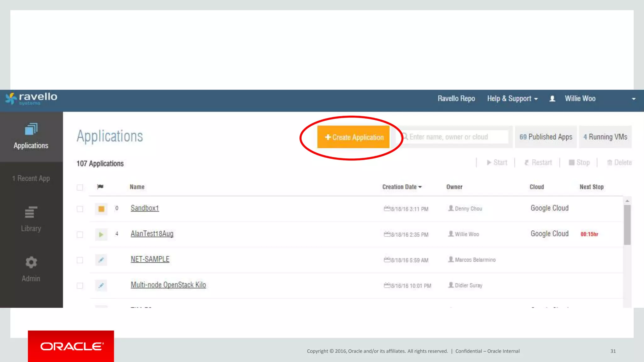Open the Library sidebar icon
Viewport: 644px width, 362px height.
click(x=31, y=212)
